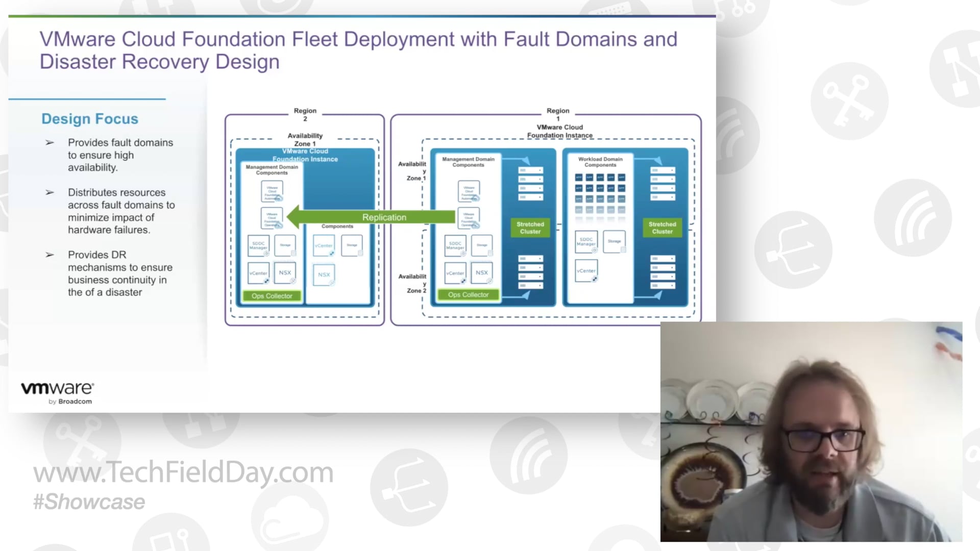The width and height of the screenshot is (980, 551).
Task: Open the www.TechFieldDay.com link
Action: (x=183, y=472)
